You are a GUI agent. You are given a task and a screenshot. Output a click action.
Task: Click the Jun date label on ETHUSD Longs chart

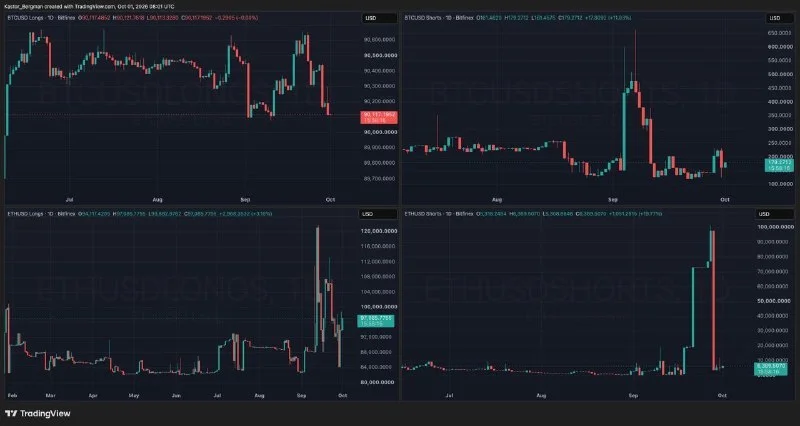(x=176, y=395)
